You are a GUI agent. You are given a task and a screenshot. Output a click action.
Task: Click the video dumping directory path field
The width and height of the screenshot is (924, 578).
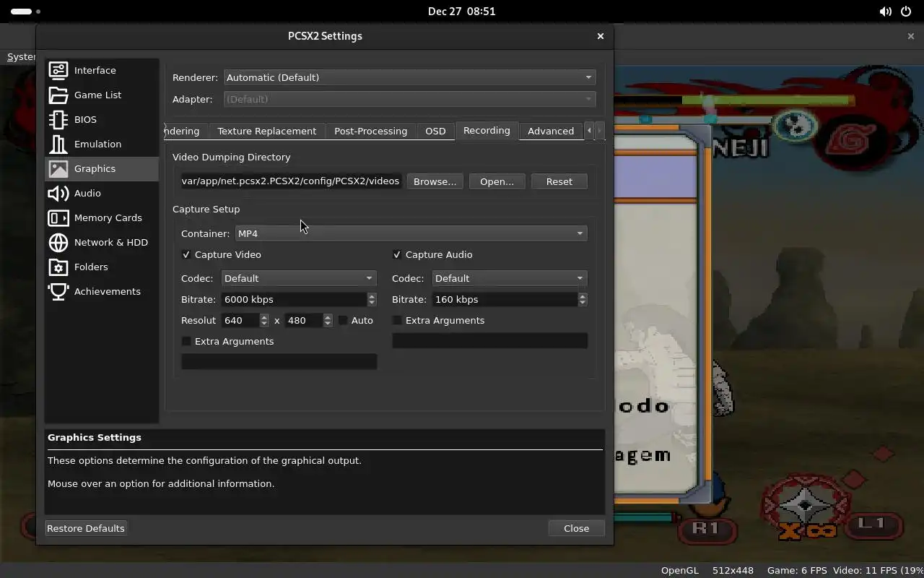[x=291, y=181]
